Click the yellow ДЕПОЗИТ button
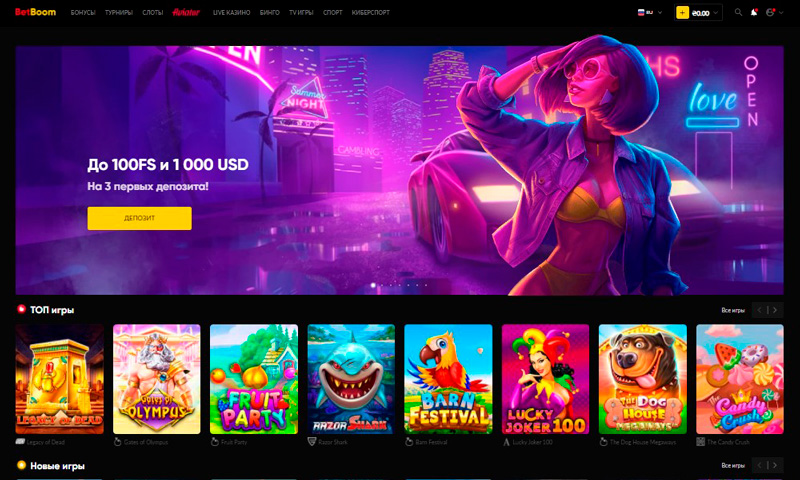This screenshot has height=480, width=800. coord(139,218)
